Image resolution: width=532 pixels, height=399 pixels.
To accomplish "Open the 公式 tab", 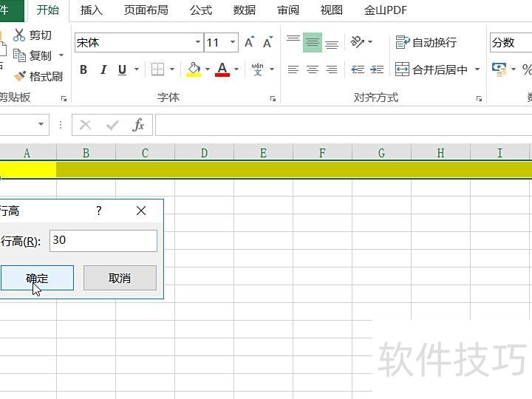I will pos(201,10).
